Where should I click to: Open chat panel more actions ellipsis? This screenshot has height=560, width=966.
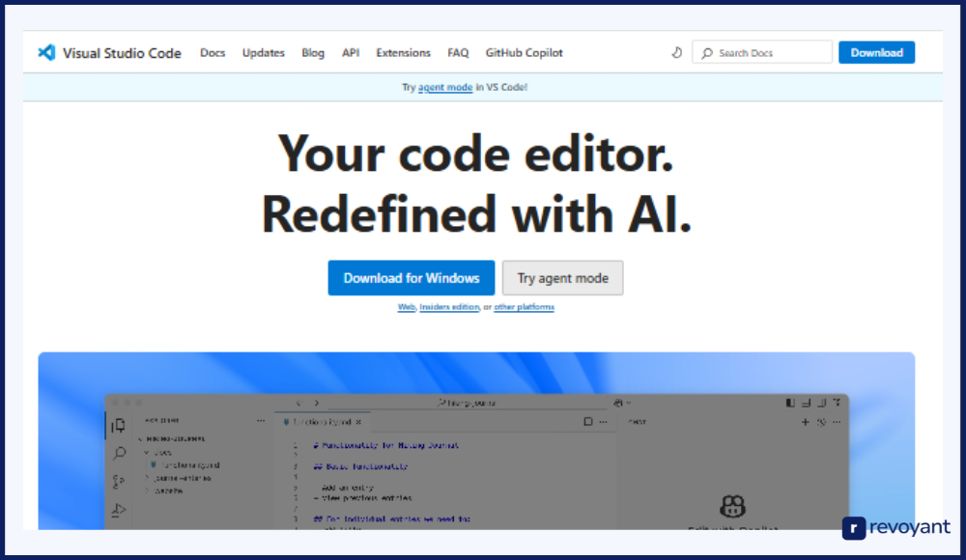click(x=837, y=422)
